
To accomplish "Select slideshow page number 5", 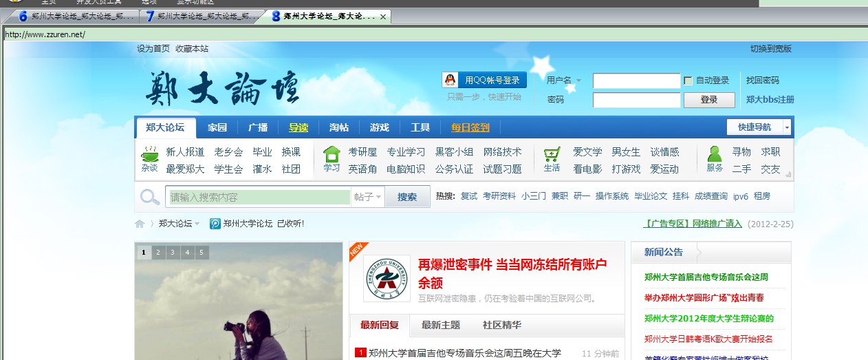I will 202,253.
